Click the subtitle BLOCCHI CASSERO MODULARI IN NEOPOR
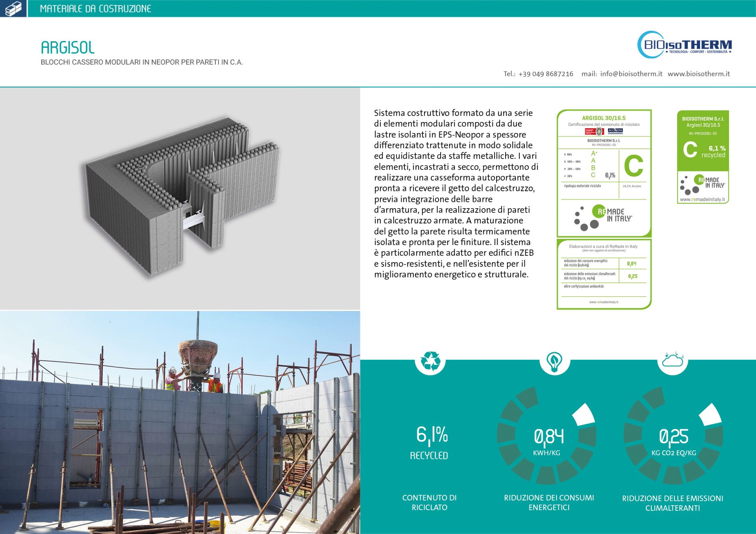This screenshot has width=756, height=534. tap(142, 62)
